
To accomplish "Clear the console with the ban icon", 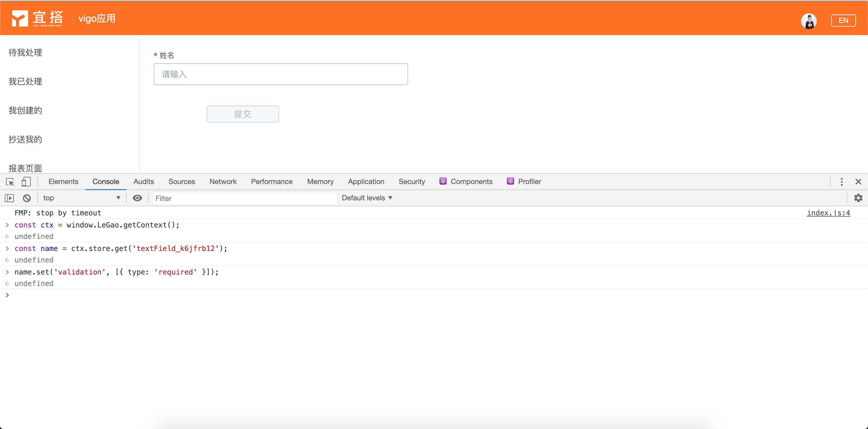I will [27, 198].
